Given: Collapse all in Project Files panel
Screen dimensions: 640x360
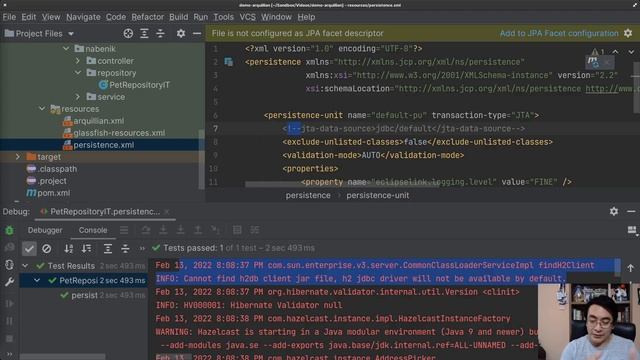Looking at the screenshot, I should 160,33.
